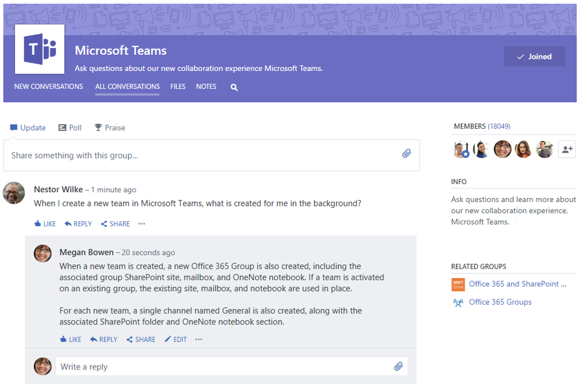Viewport: 580px width, 392px height.
Task: Click Megan Bowen's avatar beside Write a reply
Action: tap(43, 367)
